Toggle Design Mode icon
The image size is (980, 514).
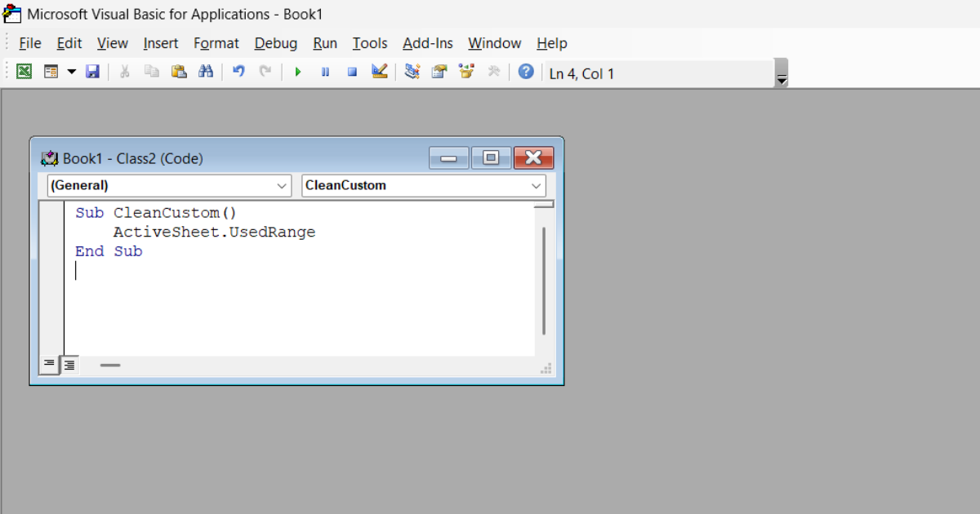[x=379, y=72]
